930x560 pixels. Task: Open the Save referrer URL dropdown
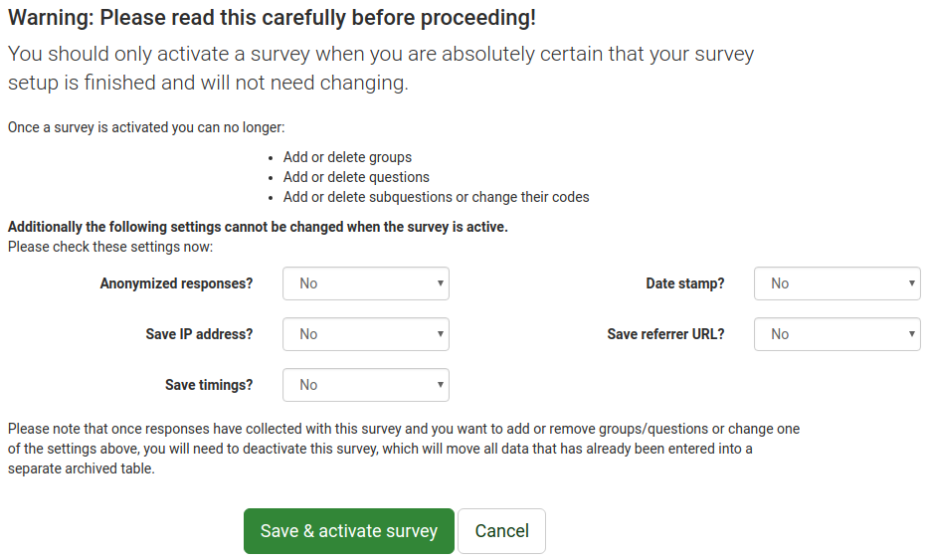837,334
